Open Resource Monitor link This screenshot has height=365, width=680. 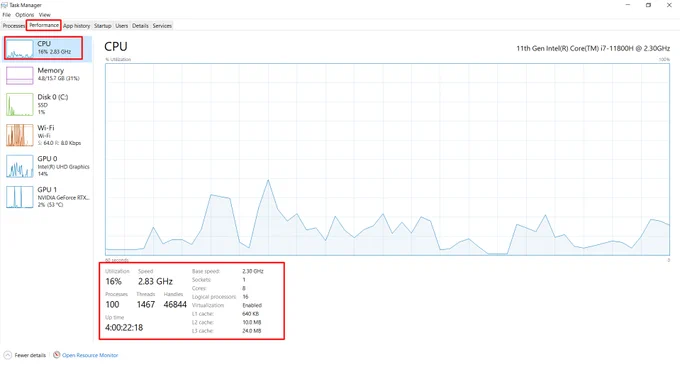pos(90,355)
